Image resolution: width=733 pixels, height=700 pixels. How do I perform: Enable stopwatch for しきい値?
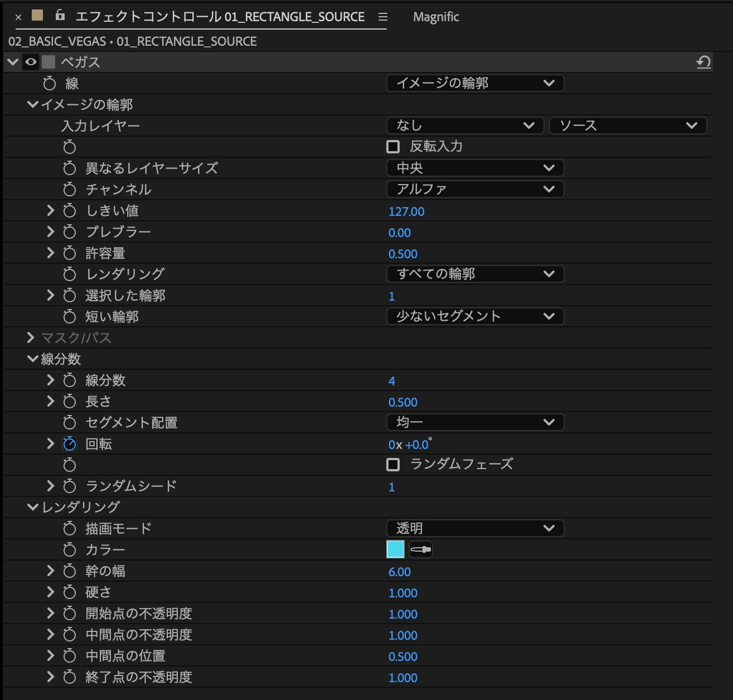[x=69, y=211]
